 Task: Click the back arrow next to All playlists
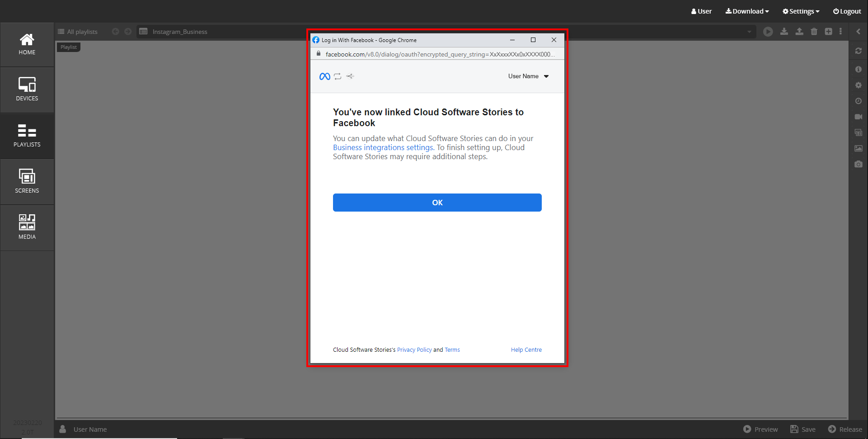(116, 32)
